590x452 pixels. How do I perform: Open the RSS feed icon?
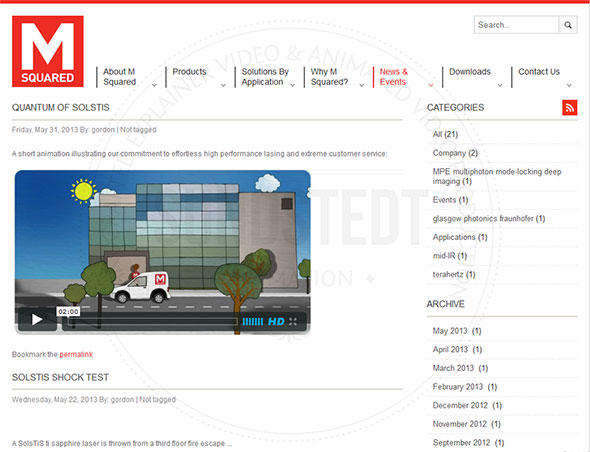[x=569, y=108]
